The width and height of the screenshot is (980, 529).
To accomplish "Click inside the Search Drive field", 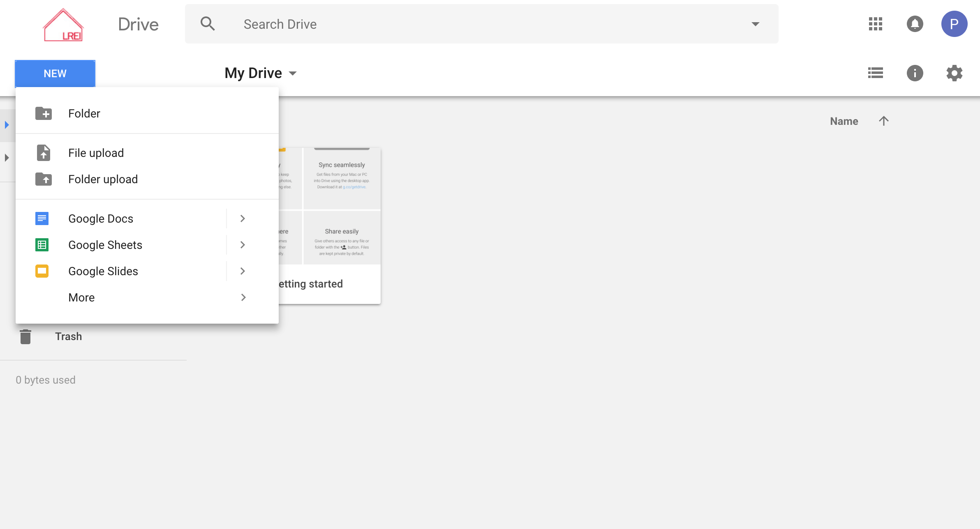I will click(370, 24).
